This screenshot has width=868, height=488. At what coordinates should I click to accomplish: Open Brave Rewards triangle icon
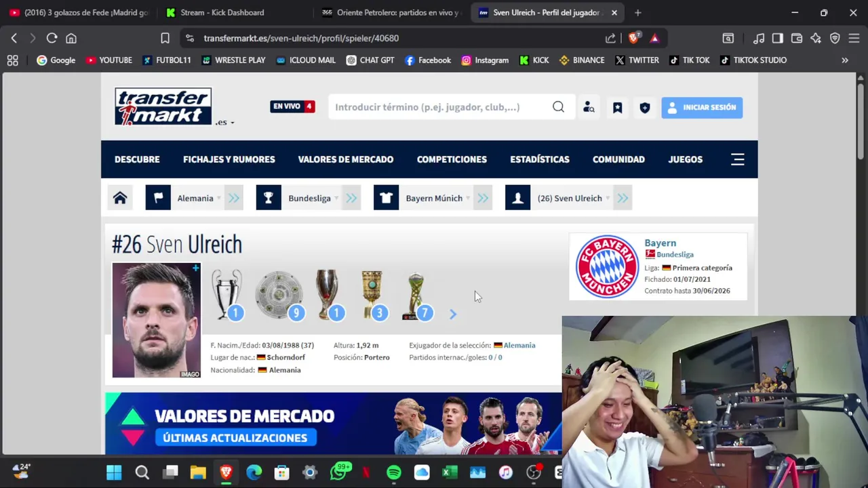654,38
